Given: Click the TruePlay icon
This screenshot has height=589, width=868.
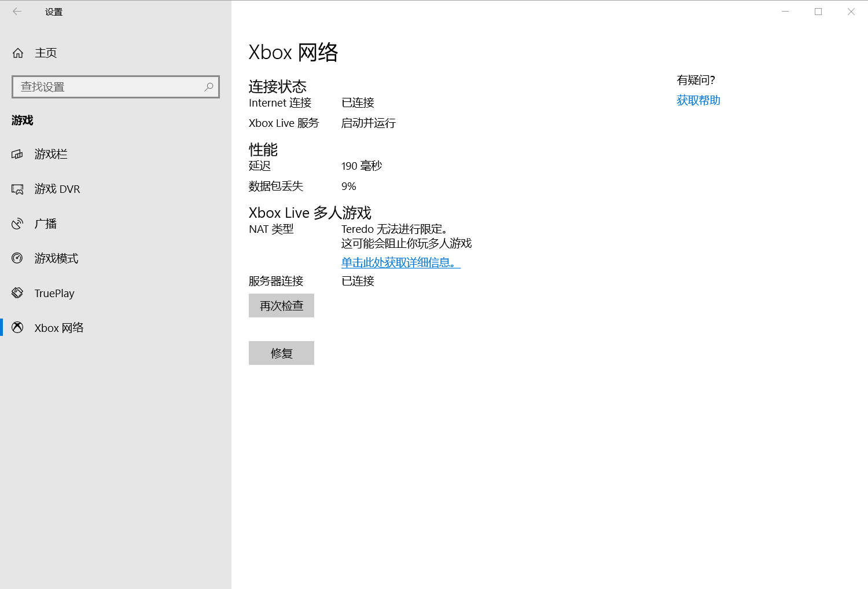Looking at the screenshot, I should [17, 293].
